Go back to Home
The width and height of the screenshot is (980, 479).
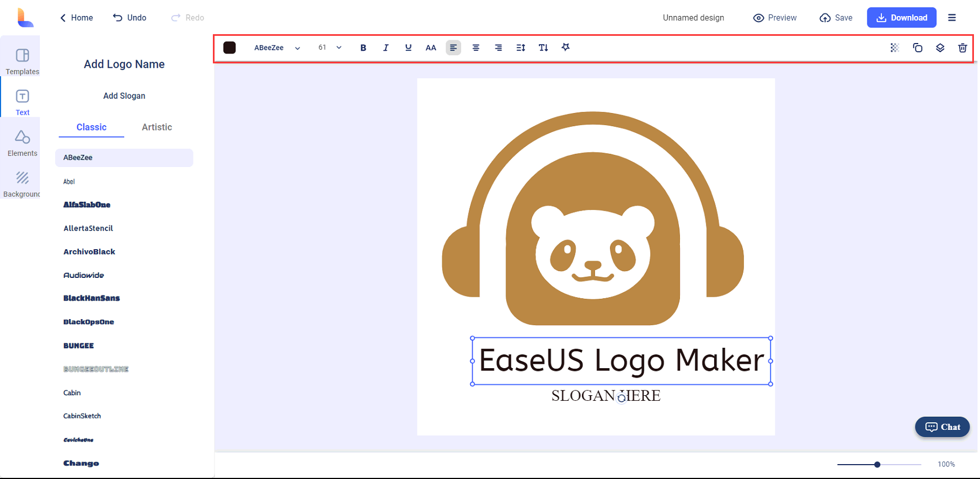pos(76,18)
